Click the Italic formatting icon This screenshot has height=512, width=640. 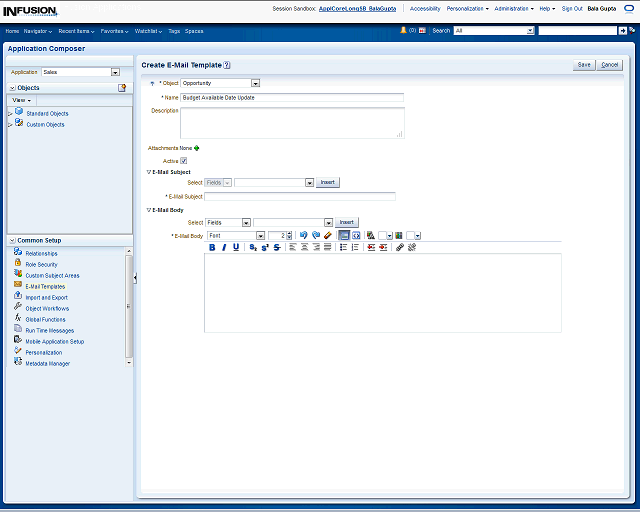224,247
